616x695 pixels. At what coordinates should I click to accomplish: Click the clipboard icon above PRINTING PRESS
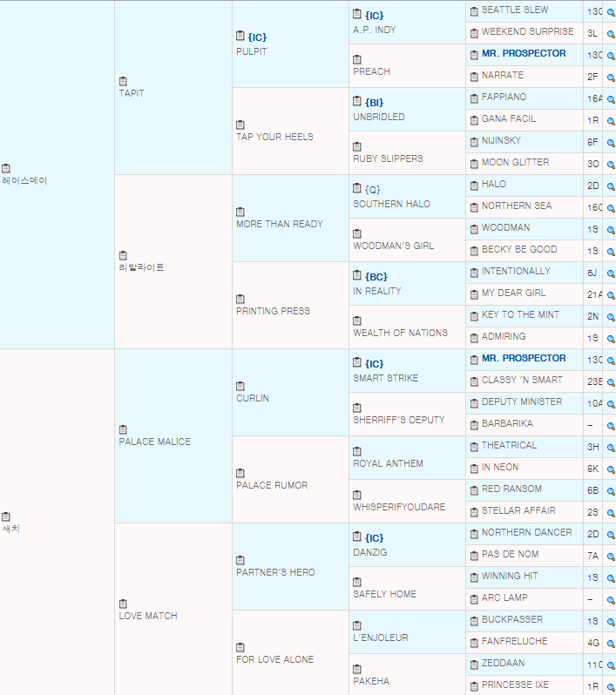point(240,299)
